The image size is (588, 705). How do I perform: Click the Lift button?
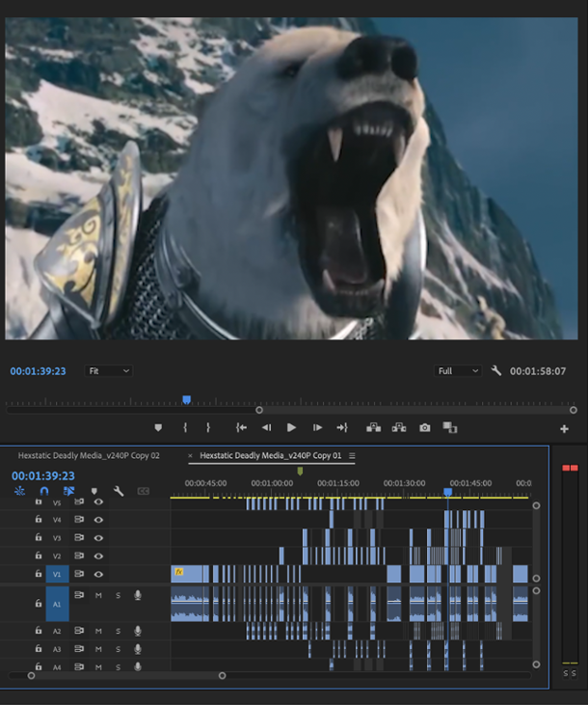[x=374, y=427]
